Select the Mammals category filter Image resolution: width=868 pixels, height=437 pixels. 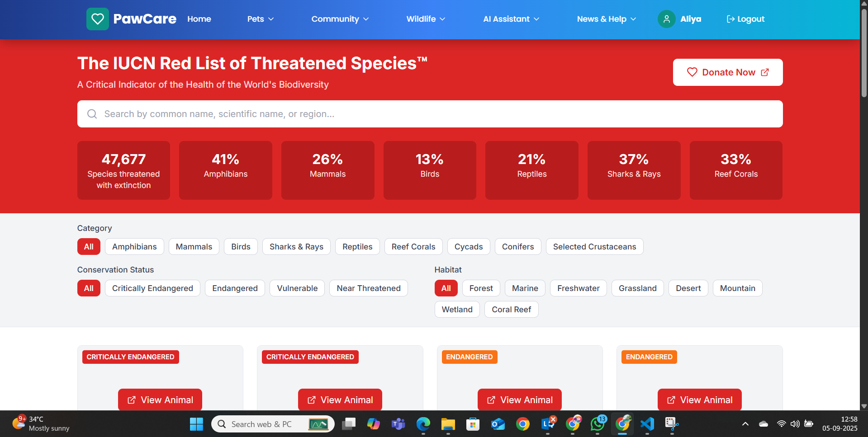pos(194,247)
